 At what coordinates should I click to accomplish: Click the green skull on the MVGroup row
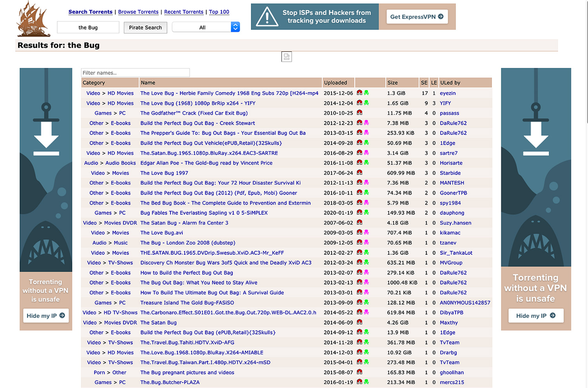click(366, 263)
